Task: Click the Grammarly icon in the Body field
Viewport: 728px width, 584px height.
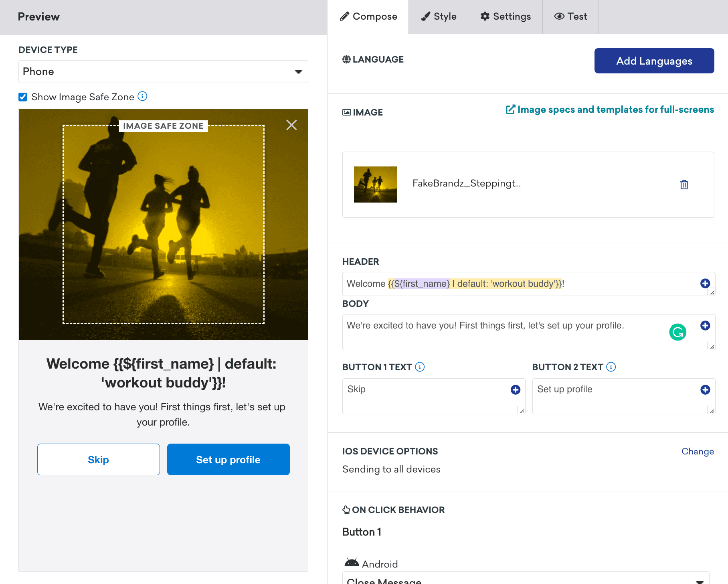Action: [677, 332]
